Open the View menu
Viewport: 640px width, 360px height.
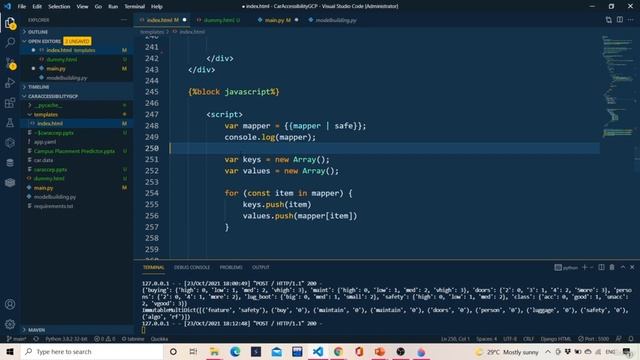coord(82,7)
